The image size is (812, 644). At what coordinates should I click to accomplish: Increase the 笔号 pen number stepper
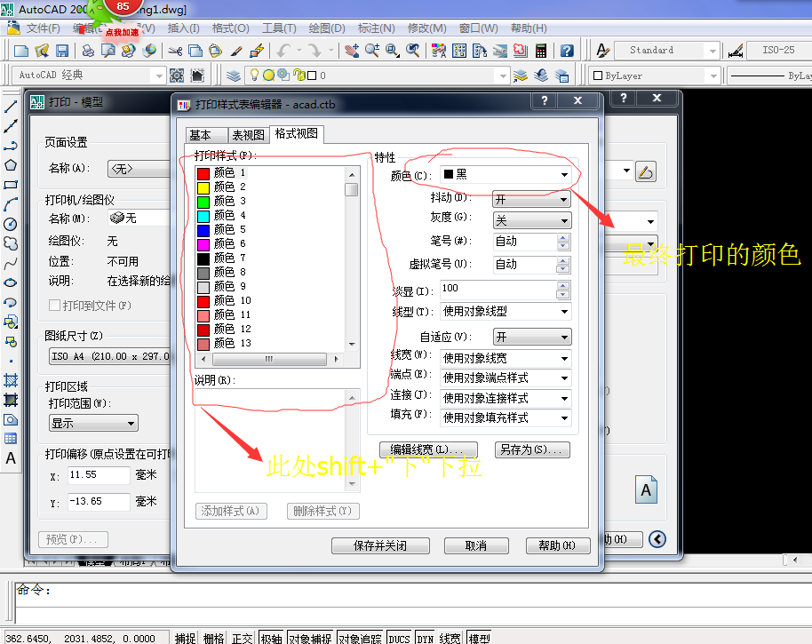563,238
